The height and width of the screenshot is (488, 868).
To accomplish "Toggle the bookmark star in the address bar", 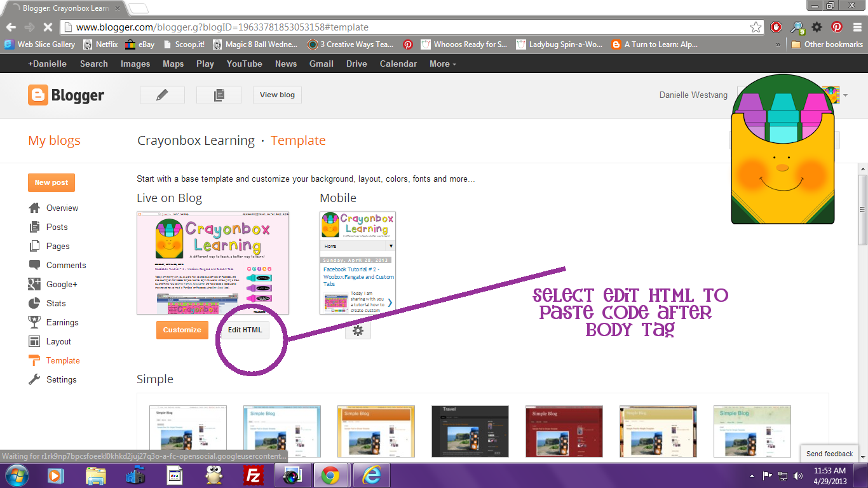I will point(756,27).
